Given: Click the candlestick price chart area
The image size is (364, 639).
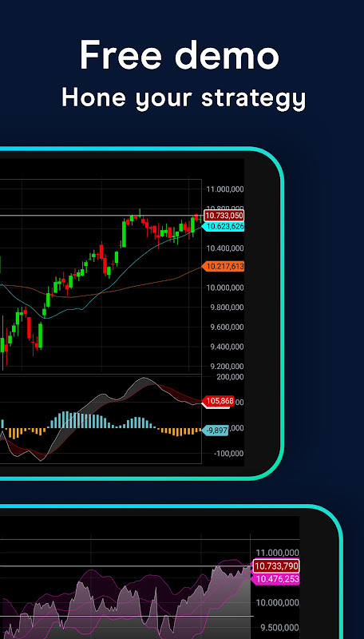Looking at the screenshot, I should 101,276.
